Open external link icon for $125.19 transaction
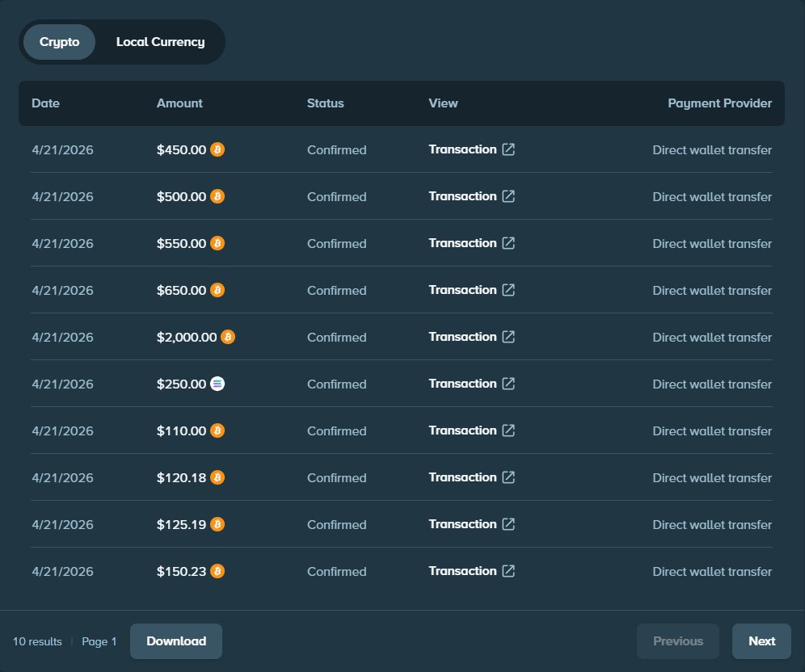 (508, 523)
